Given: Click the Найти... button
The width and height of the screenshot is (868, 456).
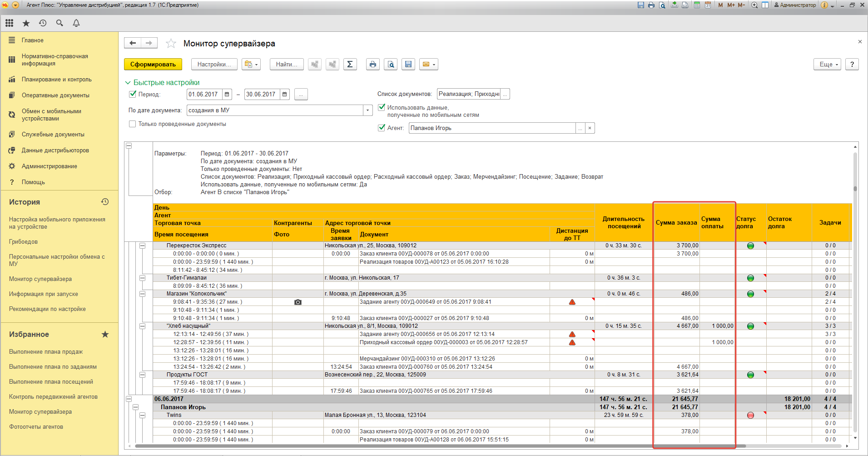Looking at the screenshot, I should click(287, 64).
